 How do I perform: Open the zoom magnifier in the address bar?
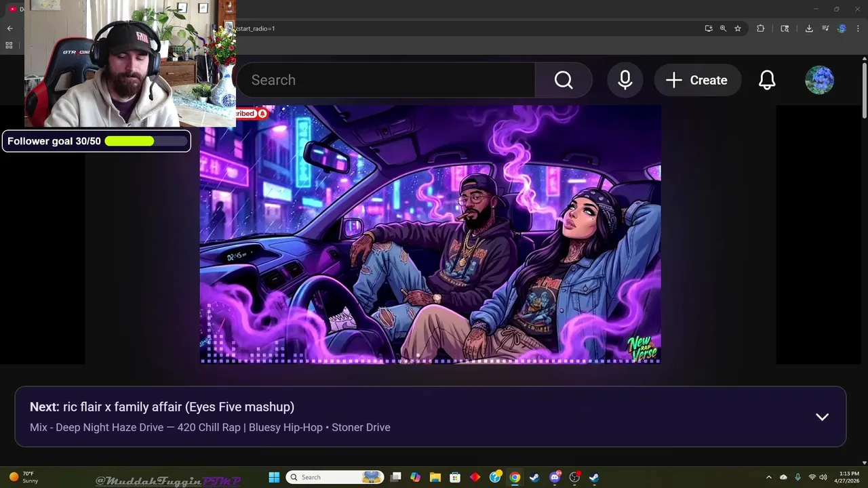point(723,28)
